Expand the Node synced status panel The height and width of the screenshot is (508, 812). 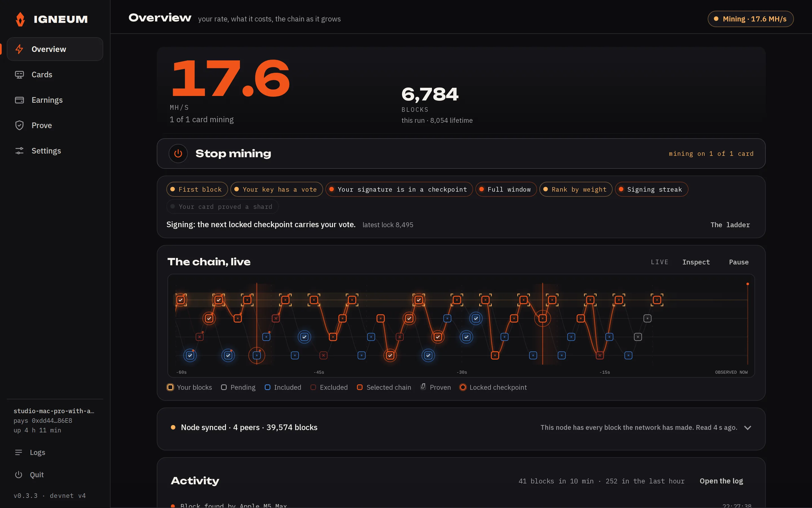(x=748, y=428)
